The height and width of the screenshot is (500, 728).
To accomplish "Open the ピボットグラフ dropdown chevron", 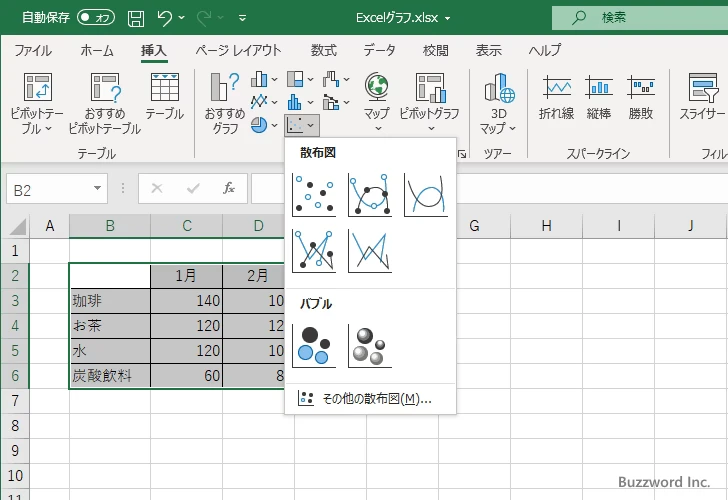I will [431, 129].
